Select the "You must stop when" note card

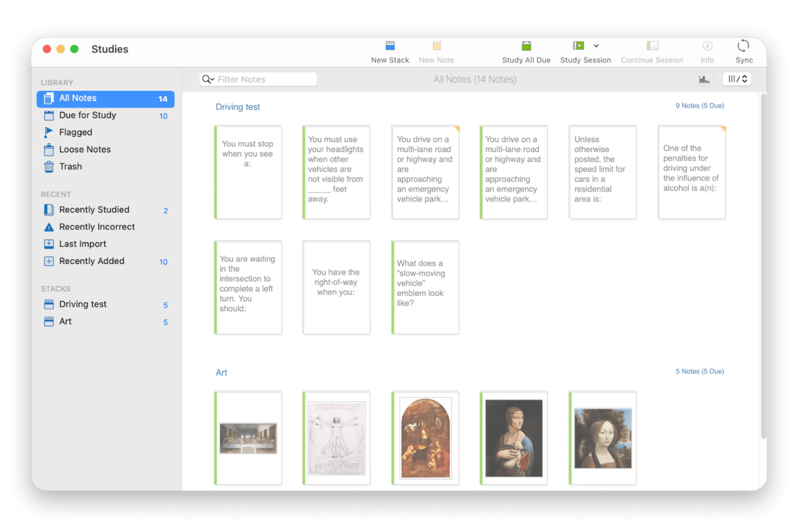(248, 172)
